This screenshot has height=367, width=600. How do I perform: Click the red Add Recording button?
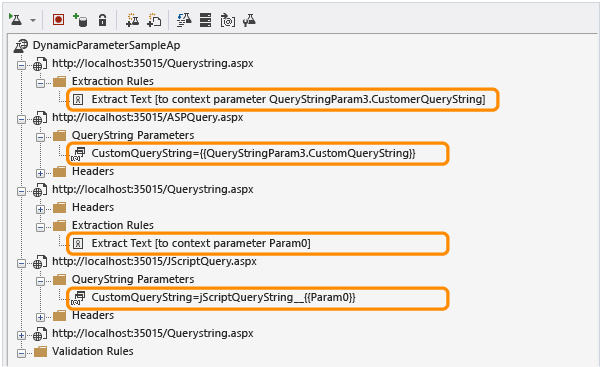(x=58, y=20)
